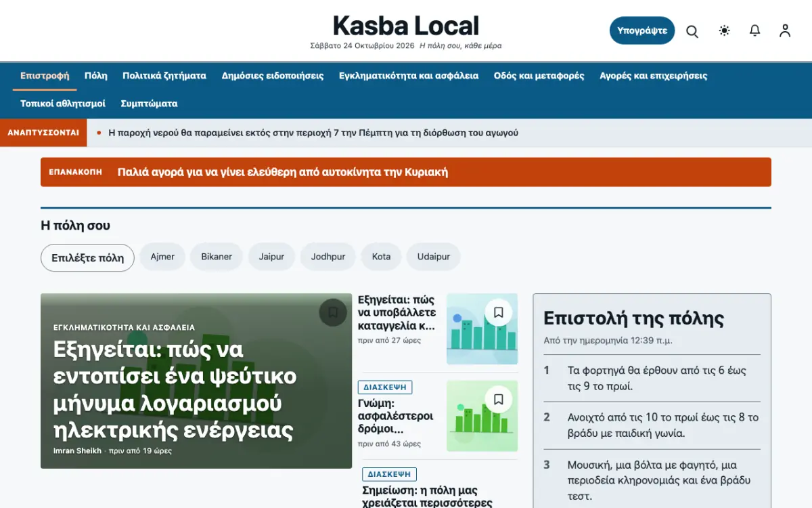This screenshot has height=508, width=812.
Task: Click ΔΙΑΣΚΕΨΗ tag above 'Σημείωση' article
Action: coord(389,474)
